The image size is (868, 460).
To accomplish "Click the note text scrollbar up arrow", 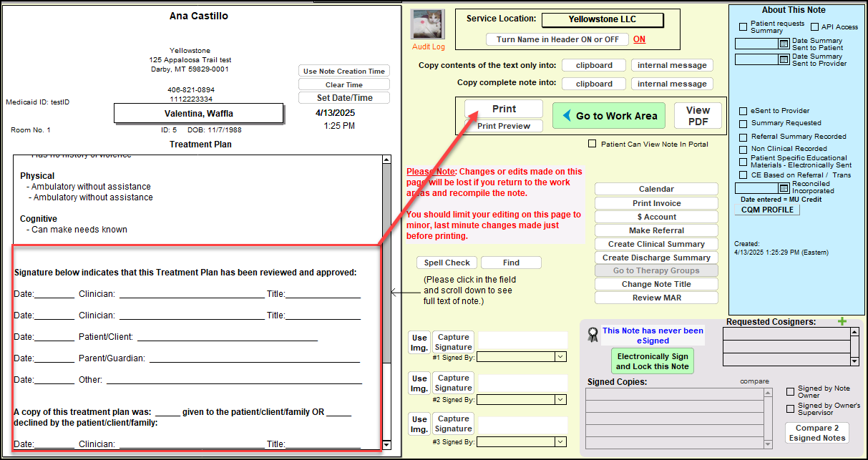I will 386,160.
